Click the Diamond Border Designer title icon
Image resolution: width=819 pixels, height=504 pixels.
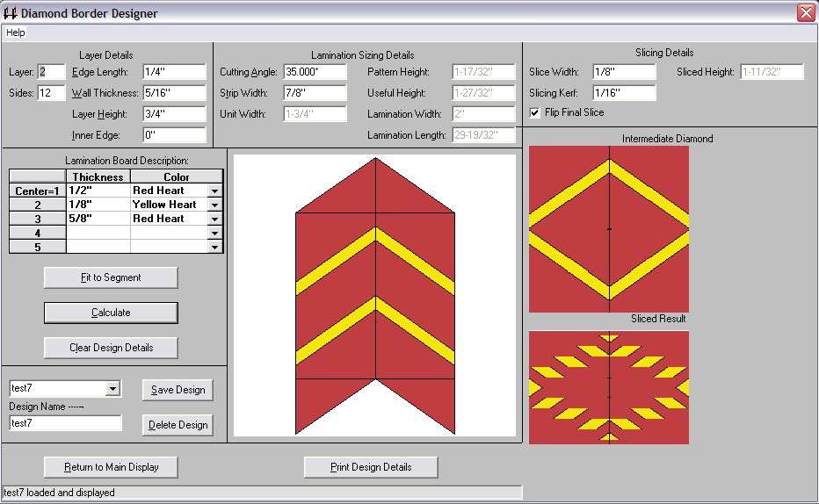point(10,13)
